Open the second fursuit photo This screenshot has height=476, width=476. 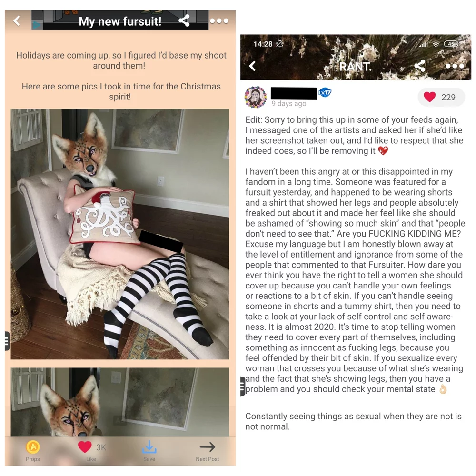click(120, 402)
